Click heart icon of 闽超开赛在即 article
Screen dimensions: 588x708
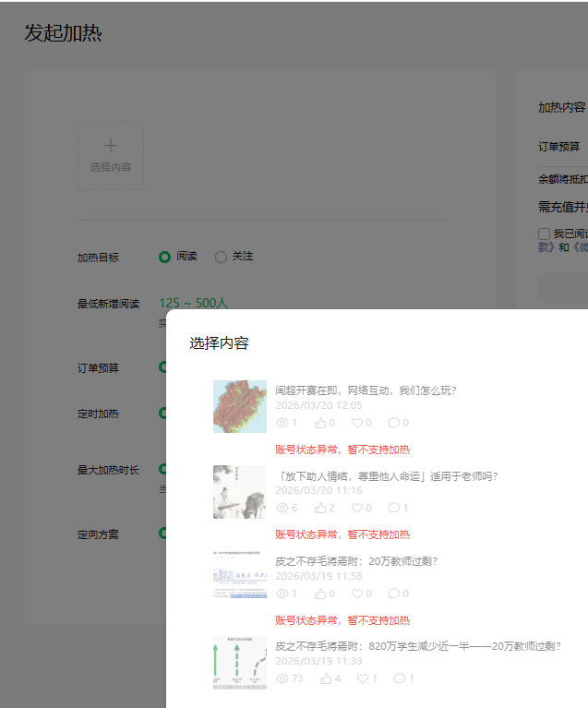pos(357,423)
